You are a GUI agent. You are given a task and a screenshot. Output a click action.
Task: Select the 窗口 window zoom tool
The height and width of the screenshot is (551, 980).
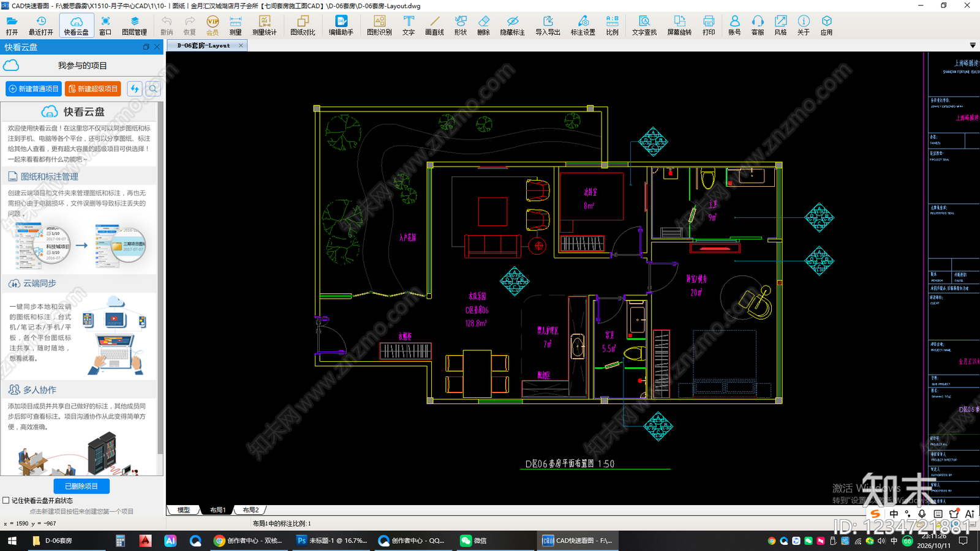pyautogui.click(x=105, y=26)
